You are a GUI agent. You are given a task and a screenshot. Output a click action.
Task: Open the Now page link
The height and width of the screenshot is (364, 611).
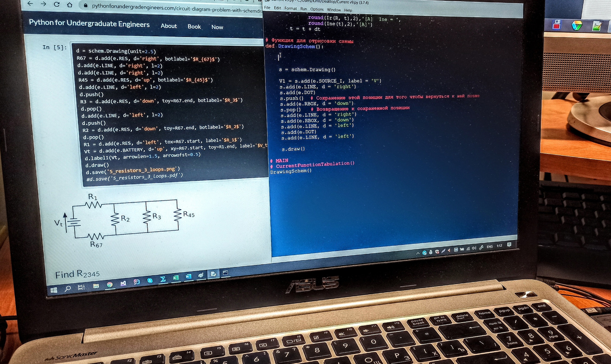coord(217,27)
